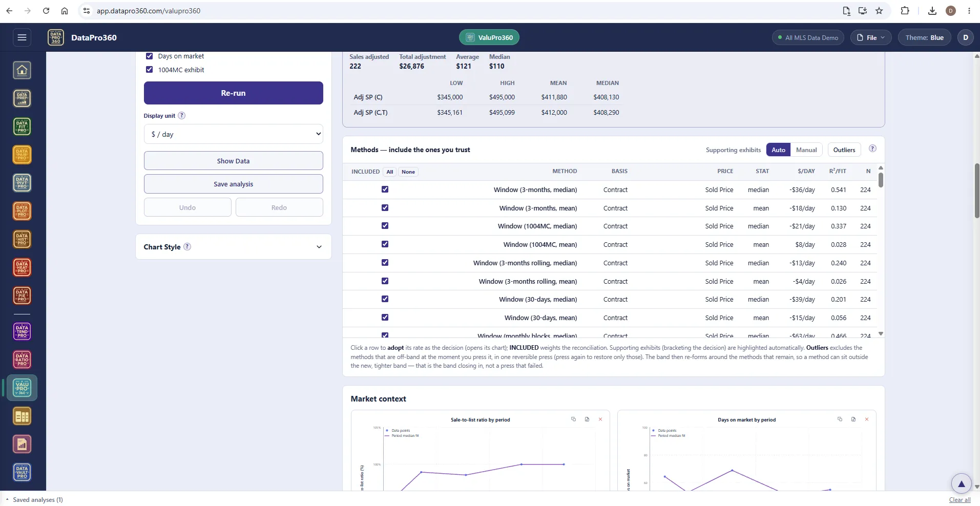This screenshot has width=980, height=506.
Task: Uncheck Window (1004MC, mean) method
Action: pos(385,244)
